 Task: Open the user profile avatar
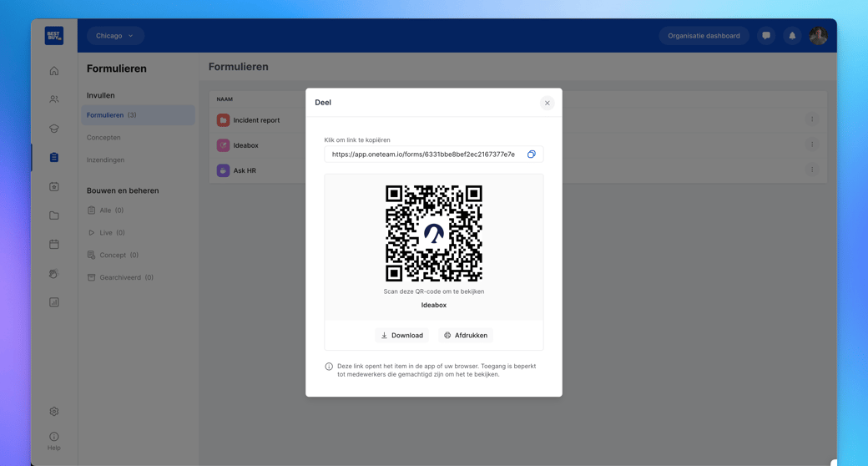818,35
